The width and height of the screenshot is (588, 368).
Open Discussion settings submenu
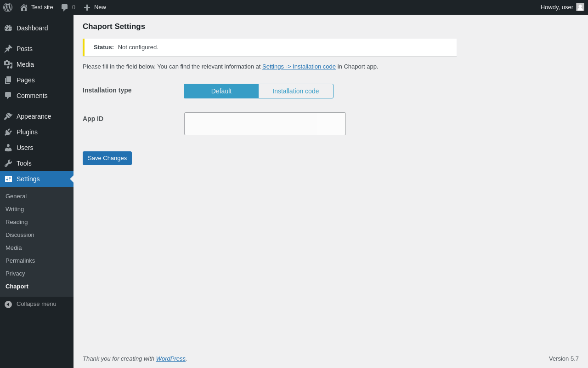(37, 235)
